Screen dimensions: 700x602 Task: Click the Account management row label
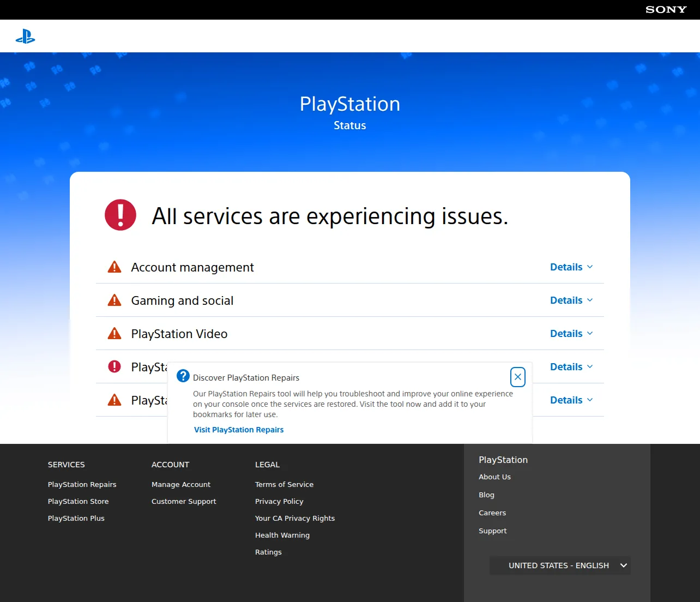(192, 267)
